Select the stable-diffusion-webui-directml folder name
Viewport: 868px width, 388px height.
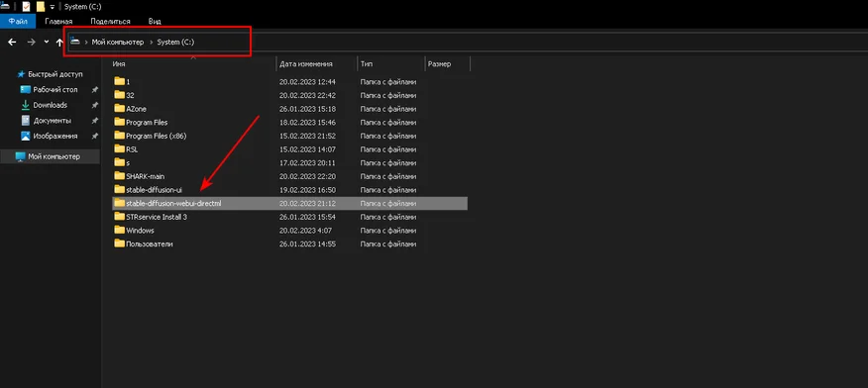[173, 203]
